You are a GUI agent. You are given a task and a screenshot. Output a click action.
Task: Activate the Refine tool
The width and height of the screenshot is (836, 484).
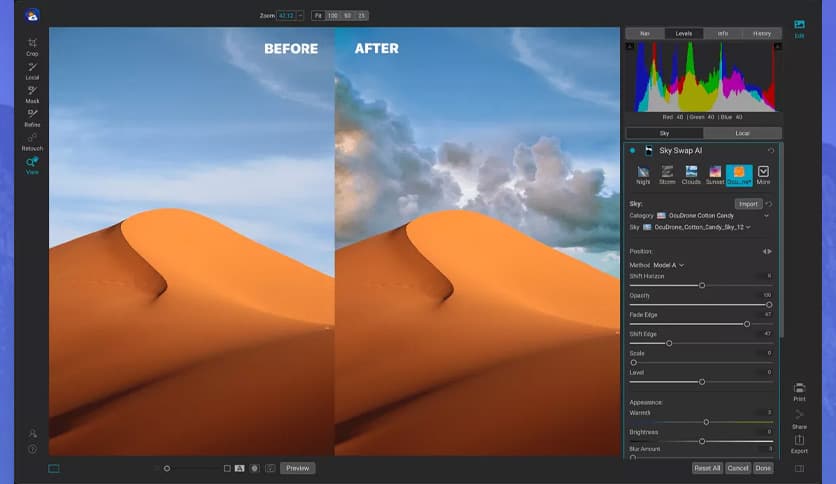(x=32, y=117)
